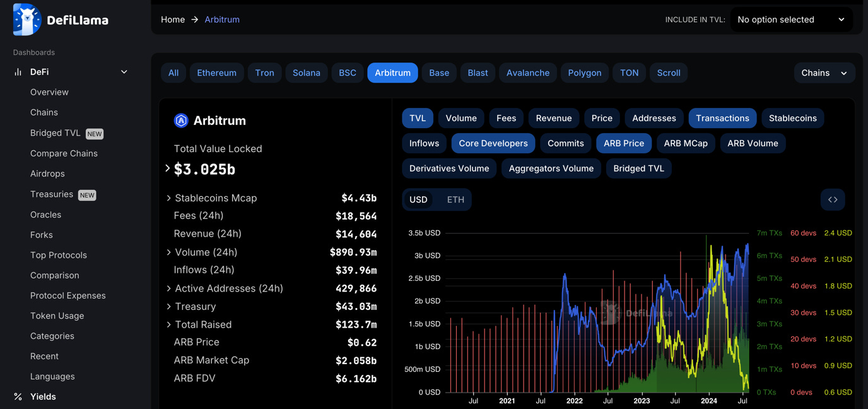
Task: Expand the Stablecoins Mcap row
Action: [x=168, y=198]
